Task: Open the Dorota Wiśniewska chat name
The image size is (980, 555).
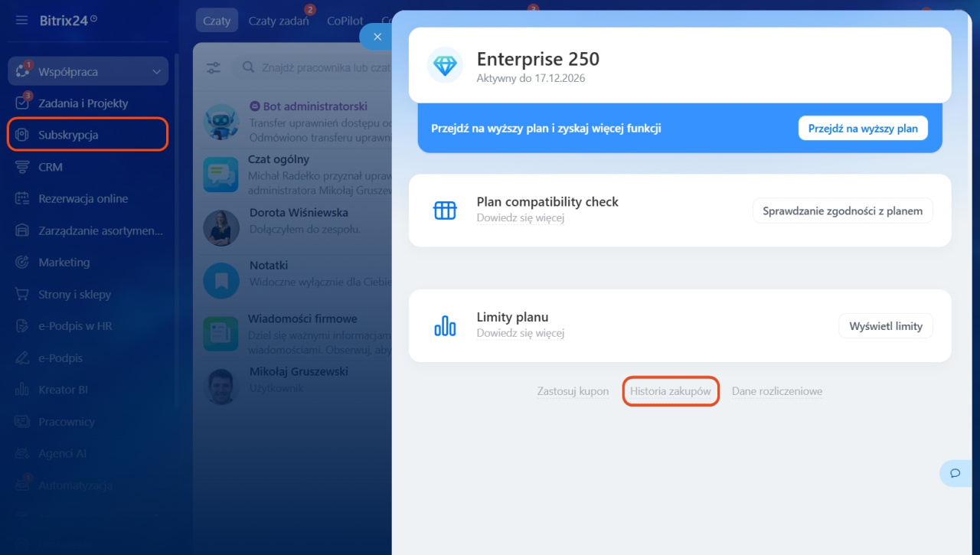Action: point(299,212)
